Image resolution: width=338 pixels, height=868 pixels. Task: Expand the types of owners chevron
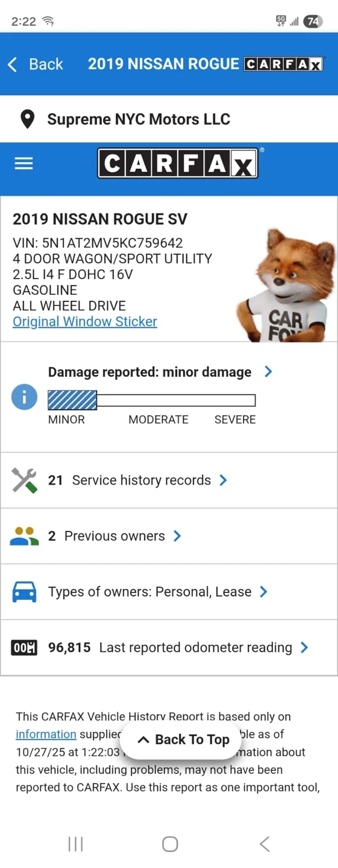(x=263, y=592)
